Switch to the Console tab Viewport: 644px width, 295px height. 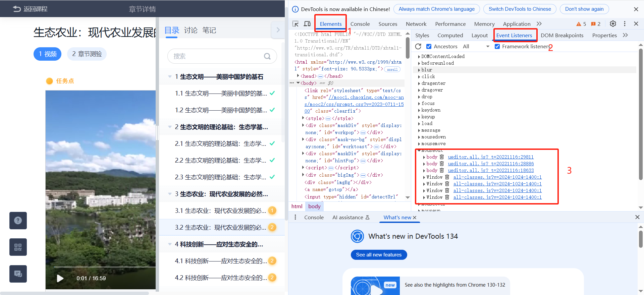360,24
